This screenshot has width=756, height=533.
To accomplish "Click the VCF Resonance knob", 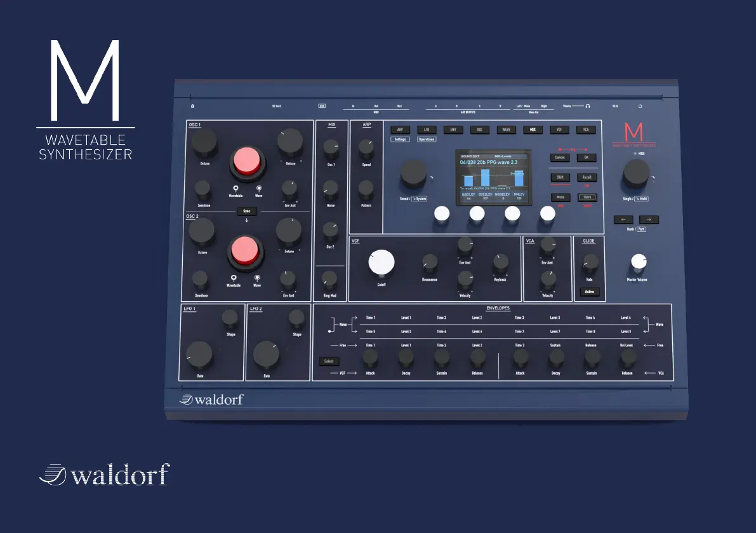I will click(430, 264).
